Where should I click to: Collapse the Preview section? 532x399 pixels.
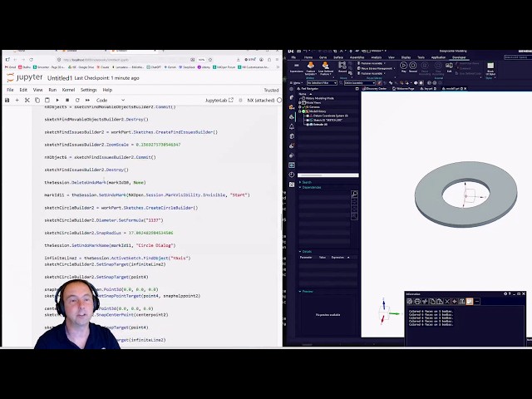tap(300, 292)
